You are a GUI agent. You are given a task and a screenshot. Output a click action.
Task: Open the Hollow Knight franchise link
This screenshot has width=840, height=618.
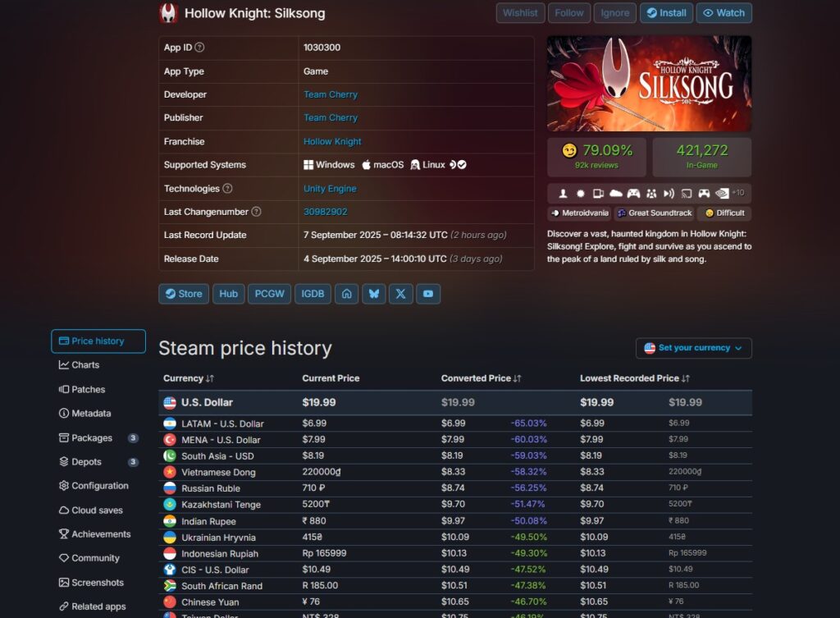(332, 141)
